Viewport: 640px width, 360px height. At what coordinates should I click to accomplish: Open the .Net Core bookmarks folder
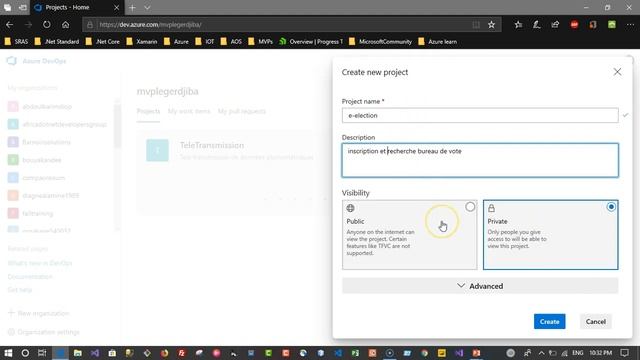(103, 42)
